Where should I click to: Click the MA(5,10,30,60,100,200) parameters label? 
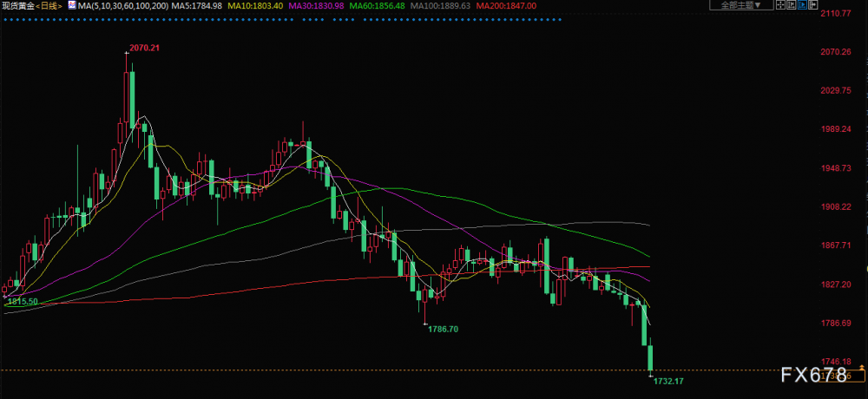[x=124, y=5]
